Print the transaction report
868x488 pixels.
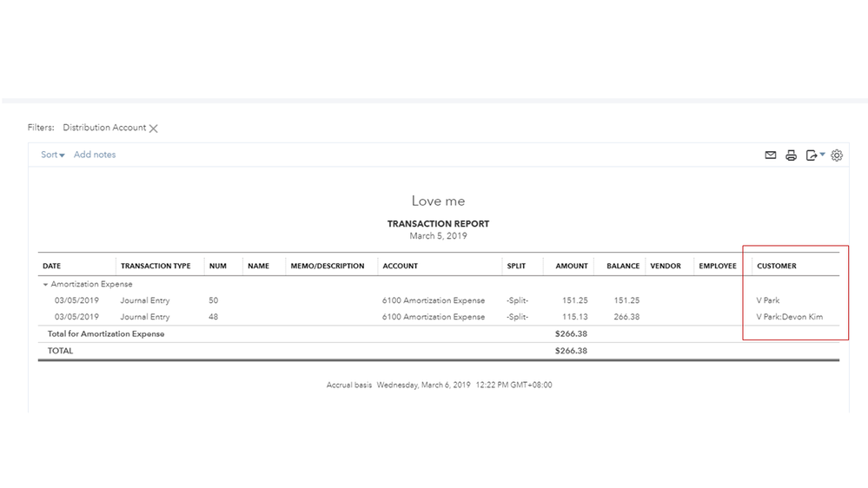pos(791,155)
